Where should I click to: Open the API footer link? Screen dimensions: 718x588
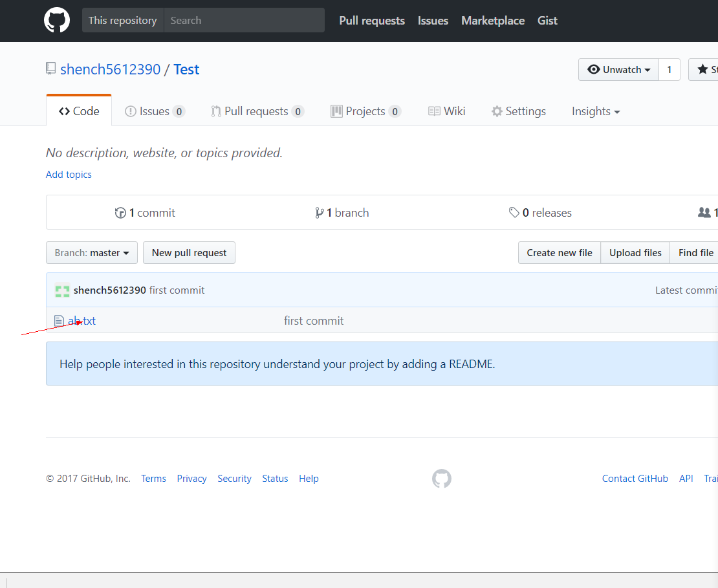tap(686, 479)
